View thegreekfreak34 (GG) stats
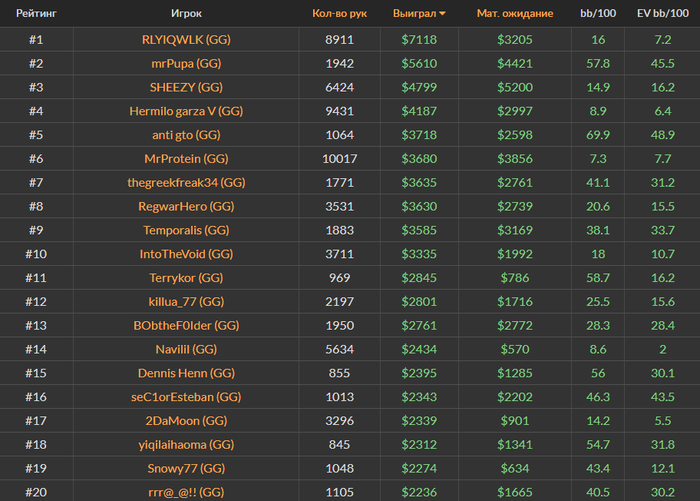The height and width of the screenshot is (501, 700). click(186, 183)
